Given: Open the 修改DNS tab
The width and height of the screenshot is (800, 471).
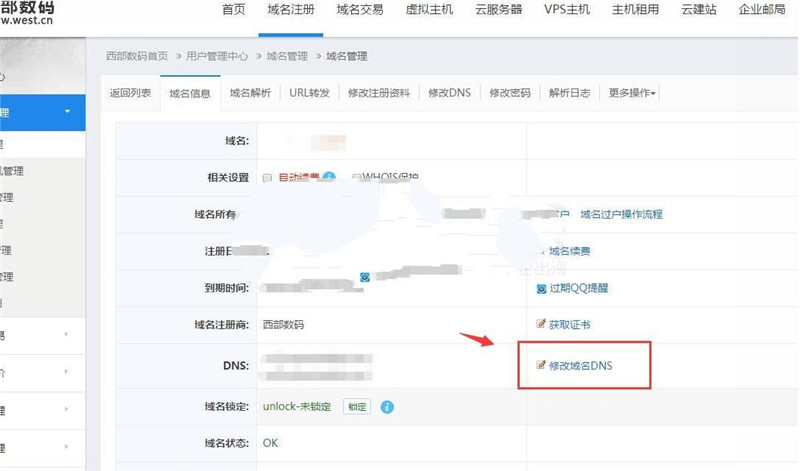Looking at the screenshot, I should pyautogui.click(x=449, y=93).
